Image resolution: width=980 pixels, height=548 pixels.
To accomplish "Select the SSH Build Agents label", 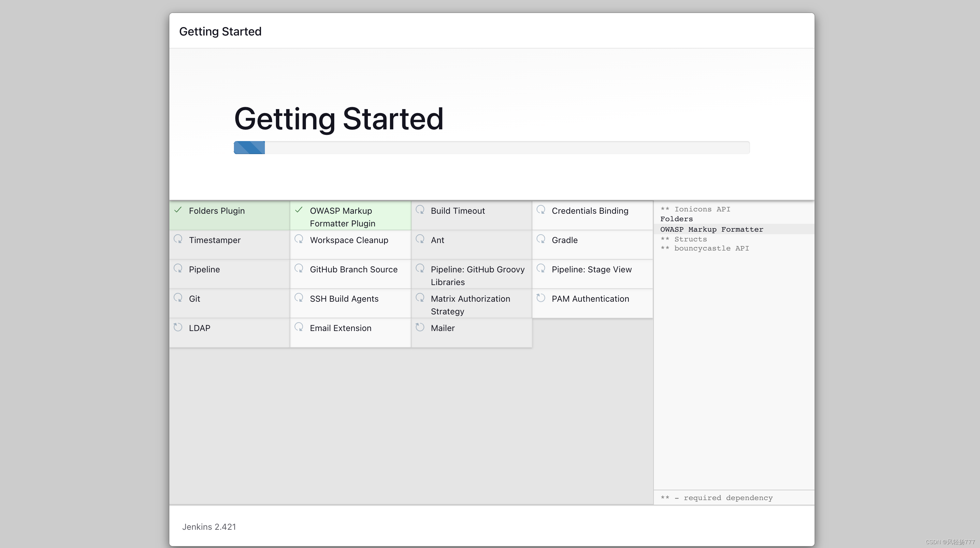I will (x=344, y=299).
